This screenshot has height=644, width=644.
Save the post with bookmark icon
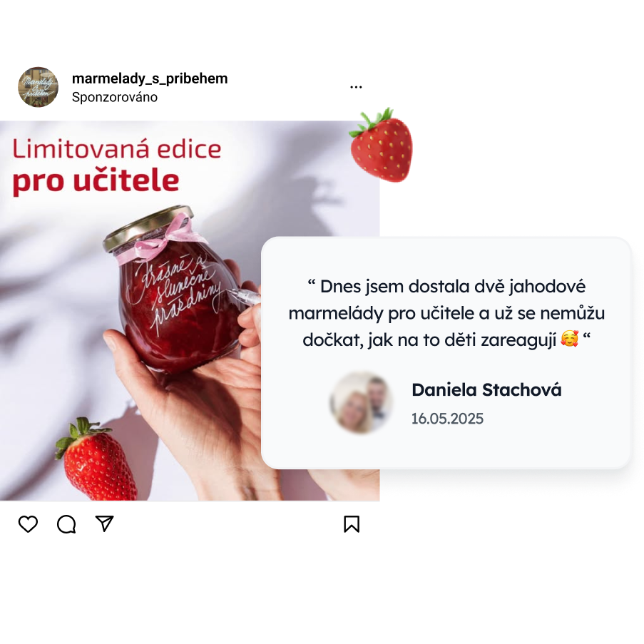(x=352, y=524)
